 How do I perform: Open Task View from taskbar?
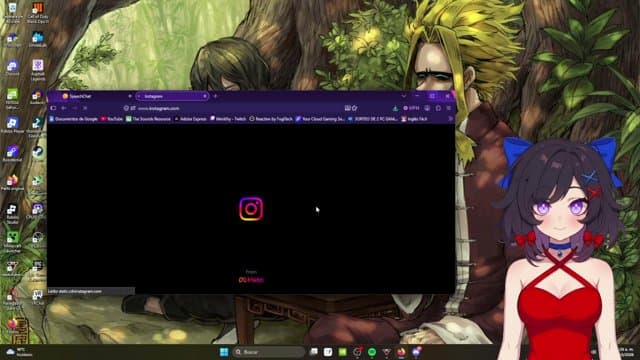[x=313, y=352]
